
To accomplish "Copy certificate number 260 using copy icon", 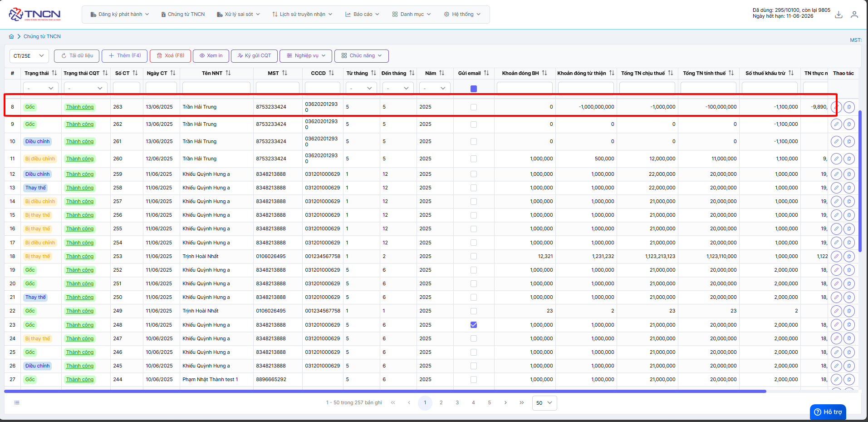I will click(849, 159).
